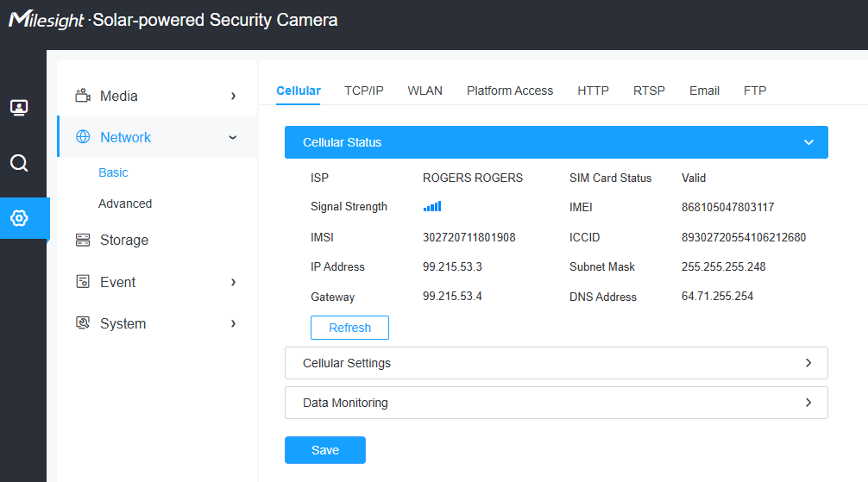
Task: Click the Network globe icon
Action: click(83, 137)
